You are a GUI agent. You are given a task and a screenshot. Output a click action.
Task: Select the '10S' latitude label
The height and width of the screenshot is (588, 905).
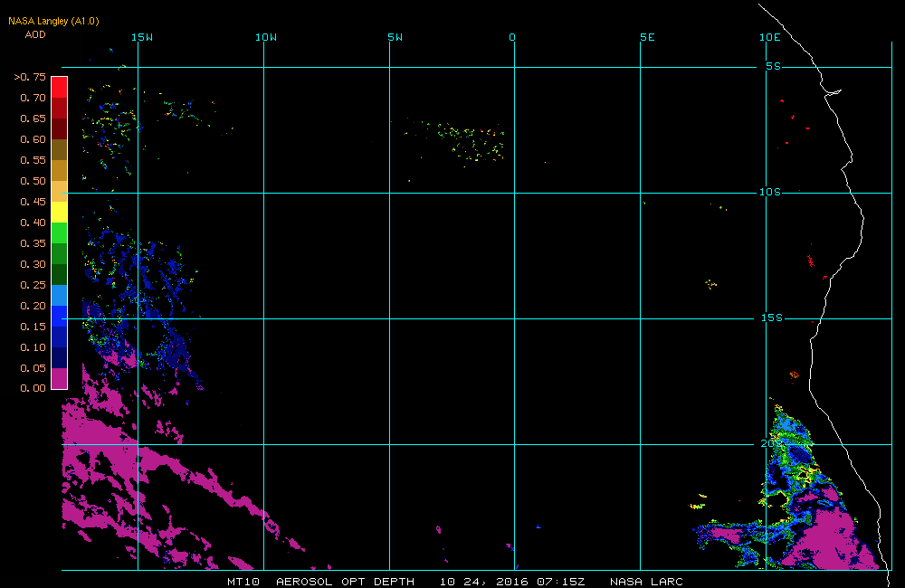[x=770, y=192]
